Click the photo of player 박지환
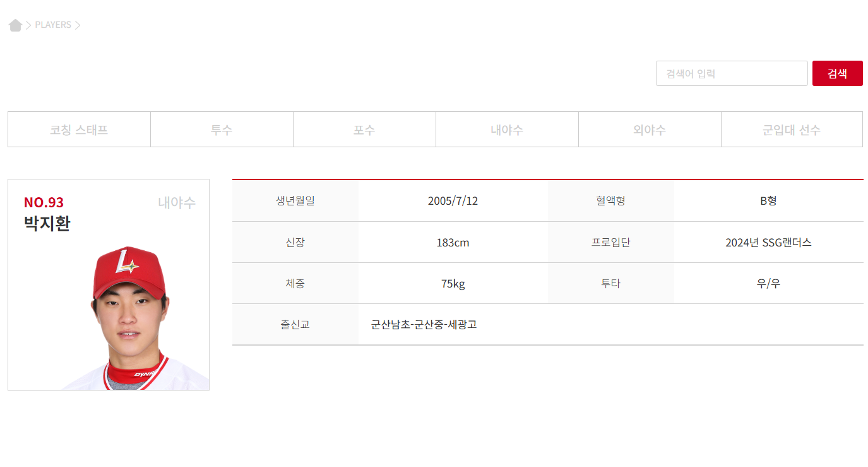 [x=129, y=316]
